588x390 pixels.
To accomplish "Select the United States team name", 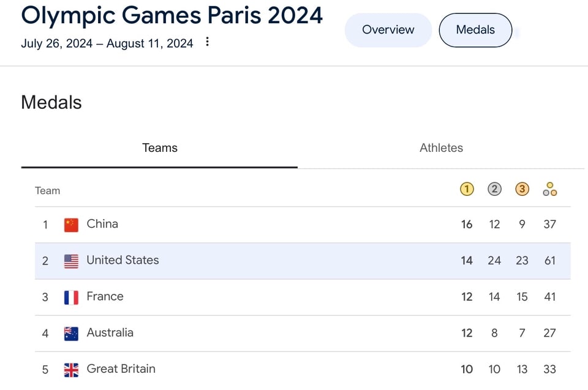I will 123,260.
